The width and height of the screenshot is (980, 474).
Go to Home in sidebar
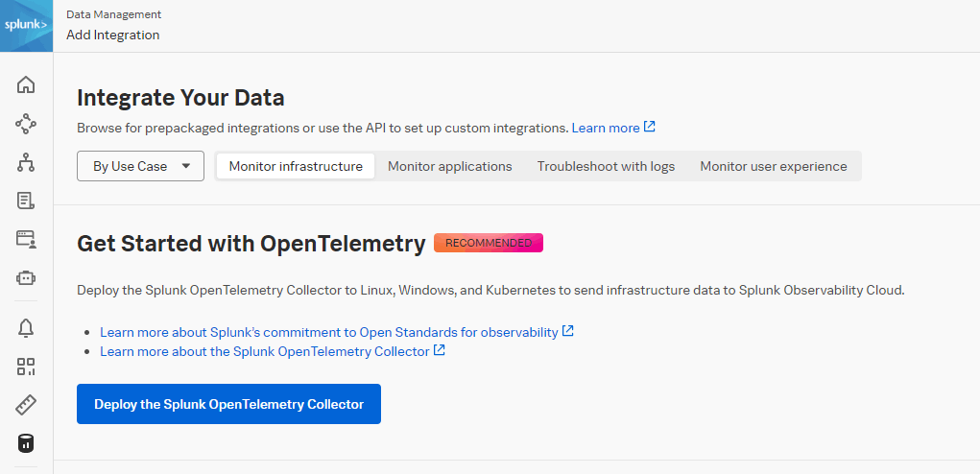(x=26, y=85)
